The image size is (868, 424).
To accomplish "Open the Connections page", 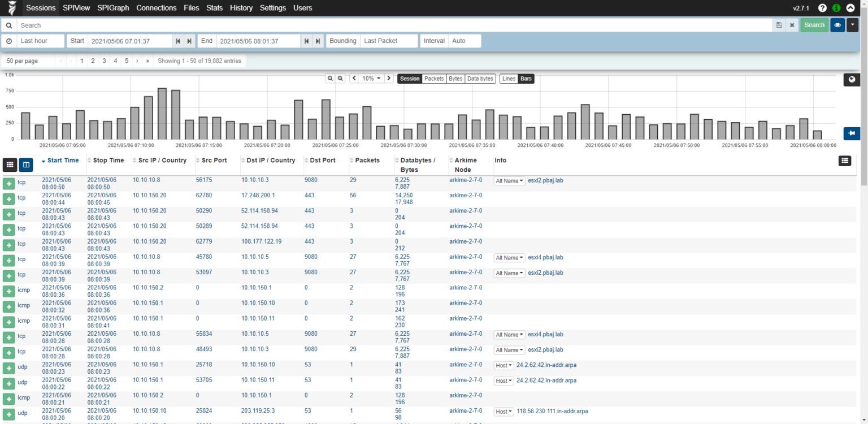I will (x=157, y=8).
